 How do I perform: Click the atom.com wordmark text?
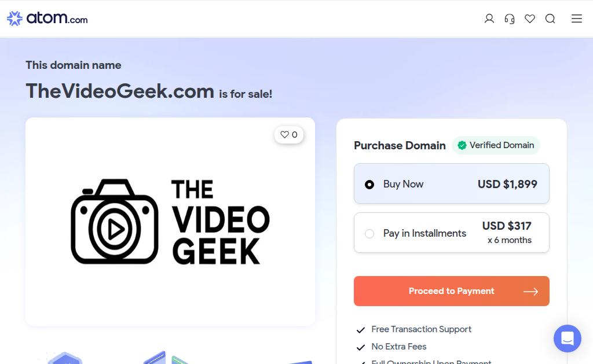(x=57, y=18)
